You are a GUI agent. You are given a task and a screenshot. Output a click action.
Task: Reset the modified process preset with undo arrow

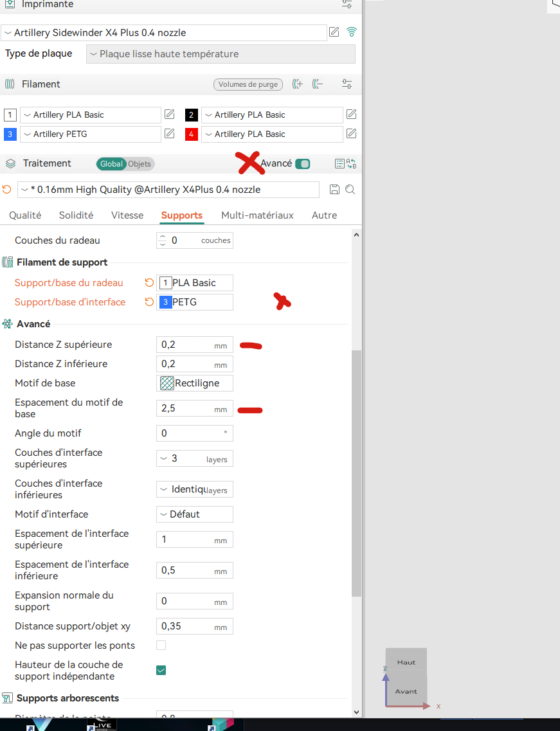pos(6,189)
